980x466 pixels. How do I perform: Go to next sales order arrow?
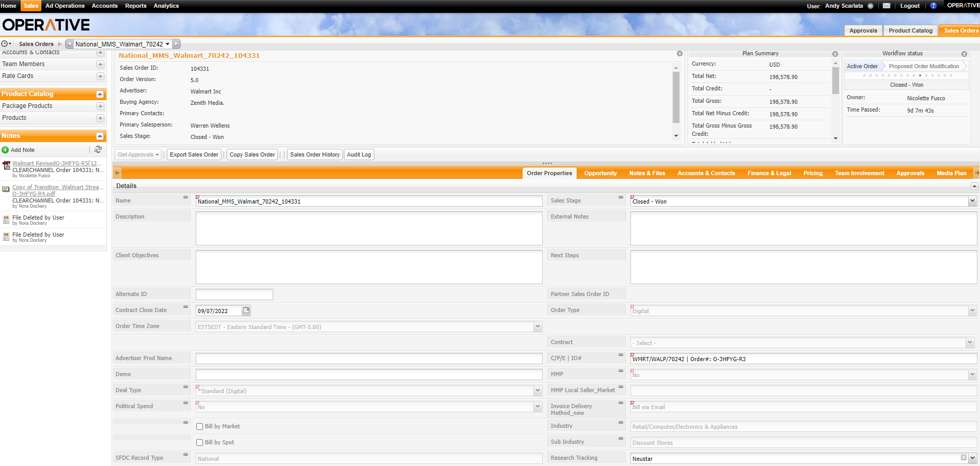(177, 44)
